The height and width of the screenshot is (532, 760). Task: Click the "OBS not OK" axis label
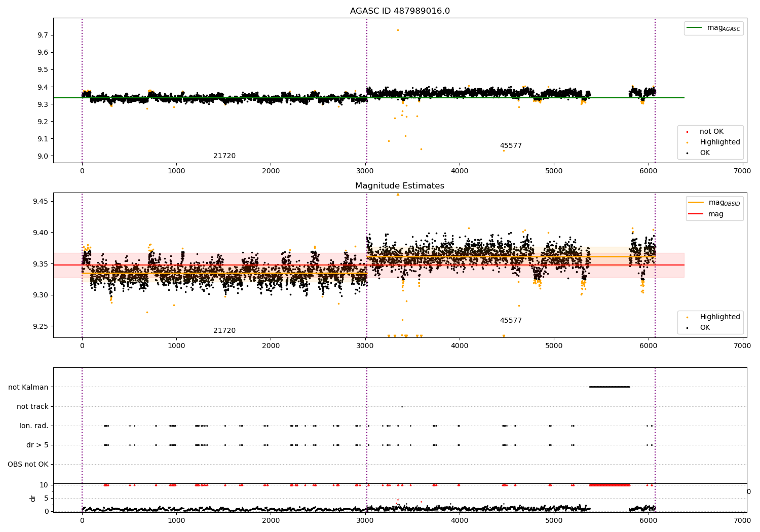(x=28, y=465)
